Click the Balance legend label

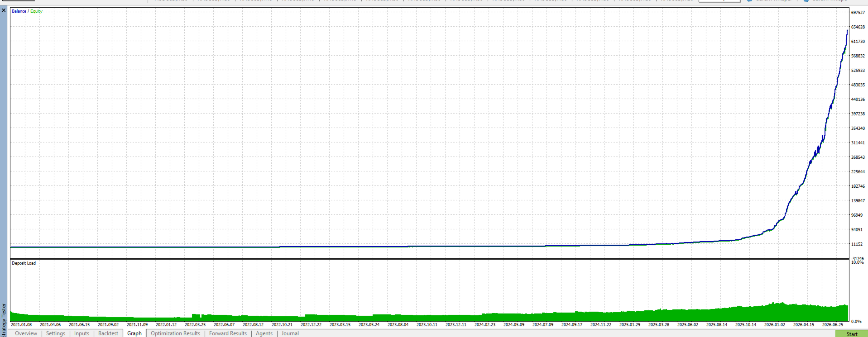click(19, 11)
